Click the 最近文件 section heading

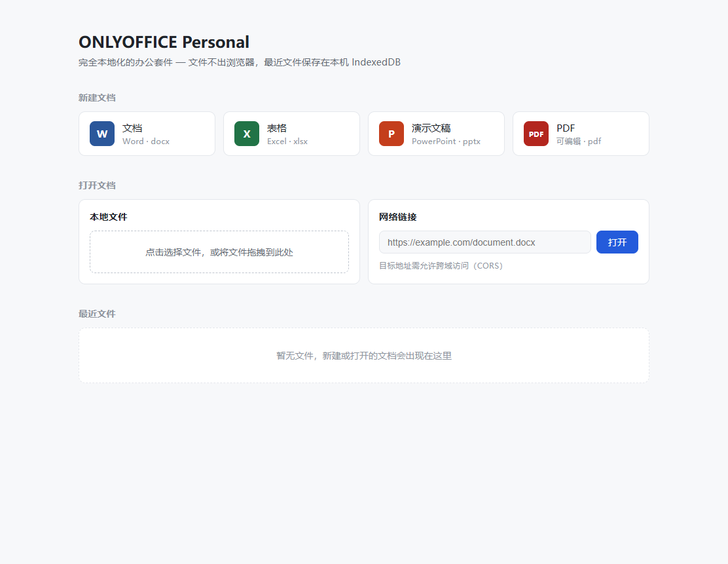[x=97, y=314]
